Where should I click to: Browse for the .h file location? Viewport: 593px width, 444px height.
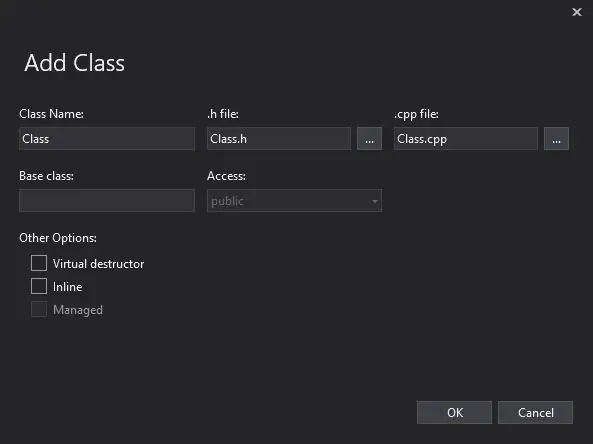pos(369,139)
